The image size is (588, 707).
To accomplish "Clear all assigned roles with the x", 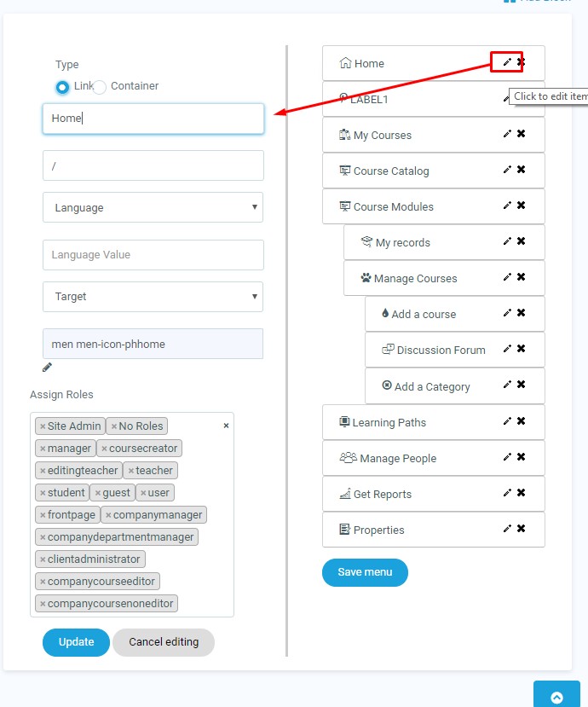I will point(226,426).
